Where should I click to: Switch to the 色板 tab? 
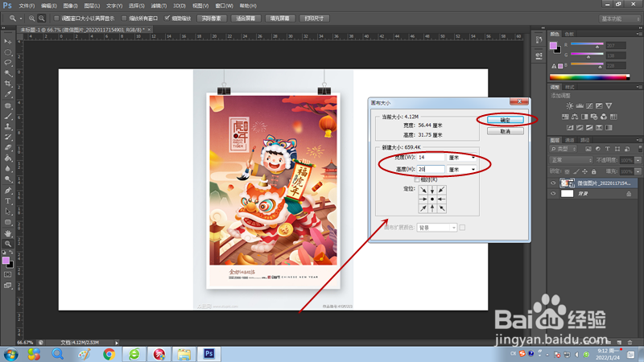coord(569,34)
